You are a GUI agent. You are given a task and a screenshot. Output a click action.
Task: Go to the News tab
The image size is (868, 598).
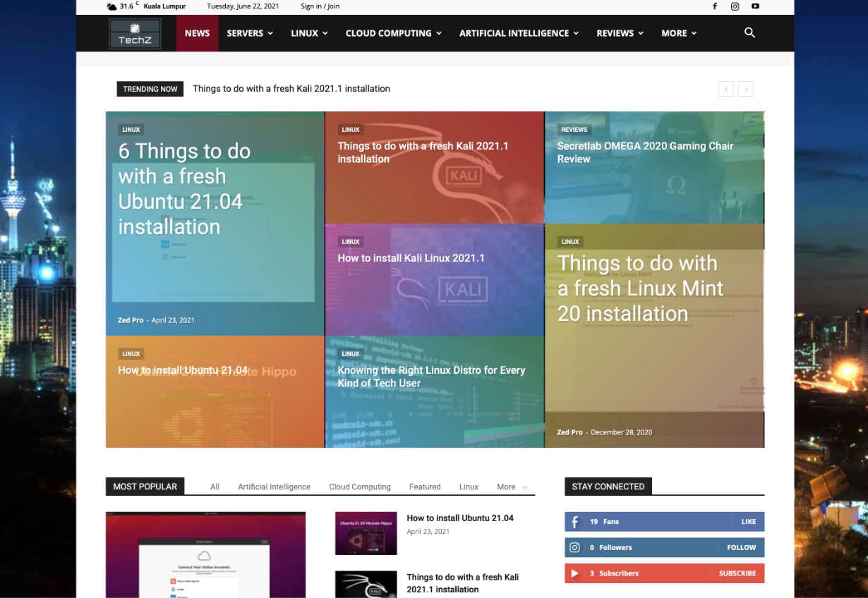tap(197, 33)
